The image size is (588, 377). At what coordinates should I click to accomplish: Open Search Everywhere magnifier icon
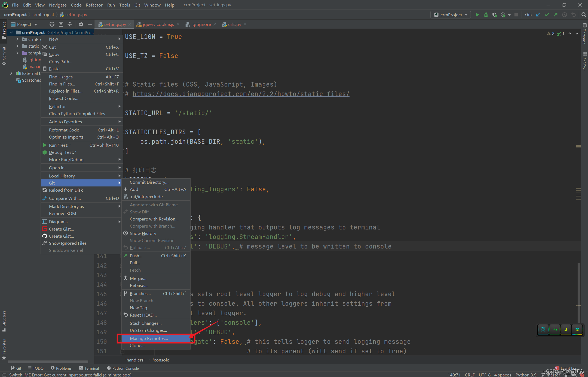(x=584, y=15)
